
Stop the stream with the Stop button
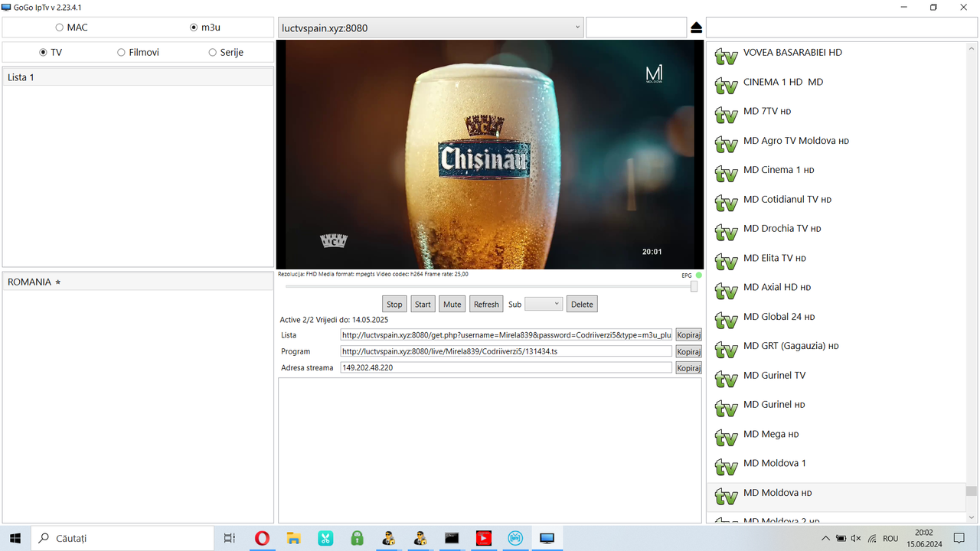coord(394,304)
